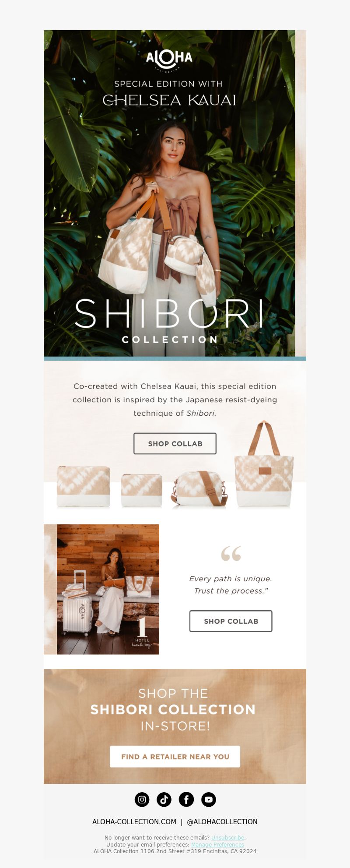
Task: Open the Instagram social icon
Action: click(x=142, y=799)
